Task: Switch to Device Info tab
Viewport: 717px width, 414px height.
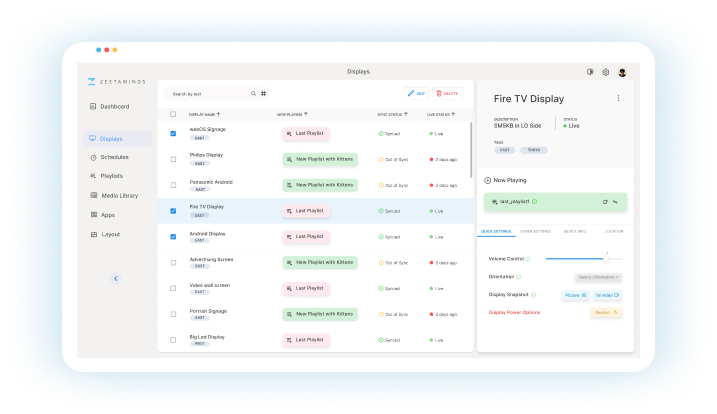Action: click(575, 231)
